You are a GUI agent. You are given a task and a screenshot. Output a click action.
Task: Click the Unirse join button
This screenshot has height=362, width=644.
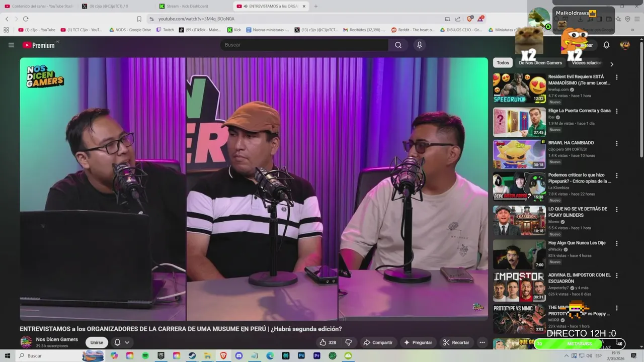pyautogui.click(x=97, y=342)
